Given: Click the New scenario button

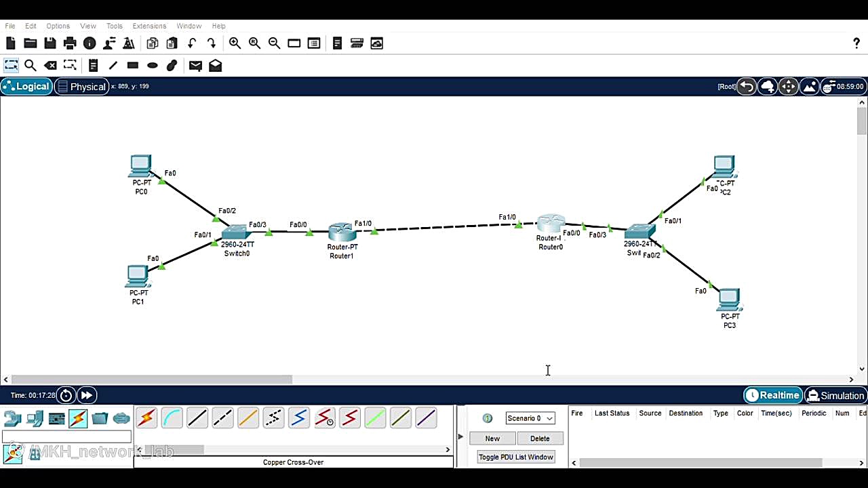Looking at the screenshot, I should pos(492,439).
